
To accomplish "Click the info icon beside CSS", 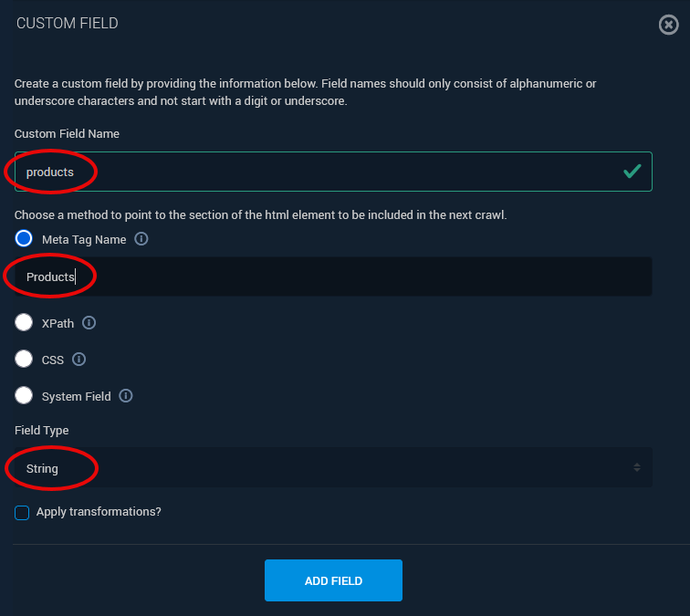I will 79,360.
